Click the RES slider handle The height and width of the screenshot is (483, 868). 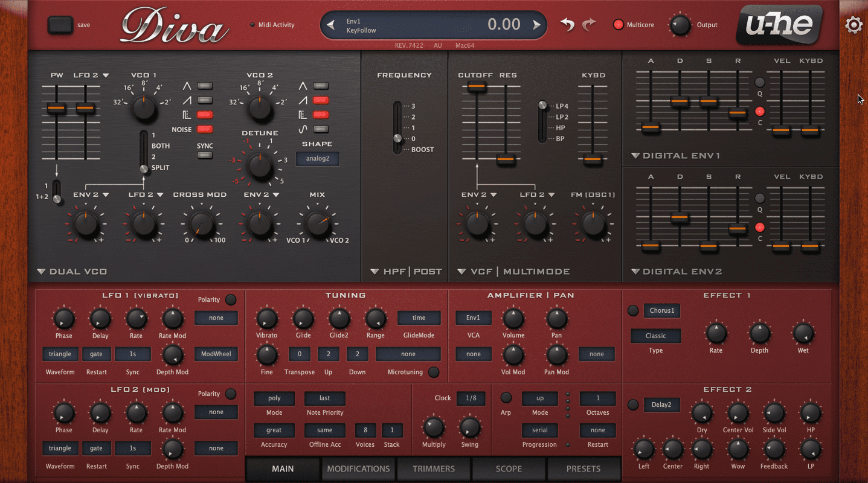pos(506,160)
